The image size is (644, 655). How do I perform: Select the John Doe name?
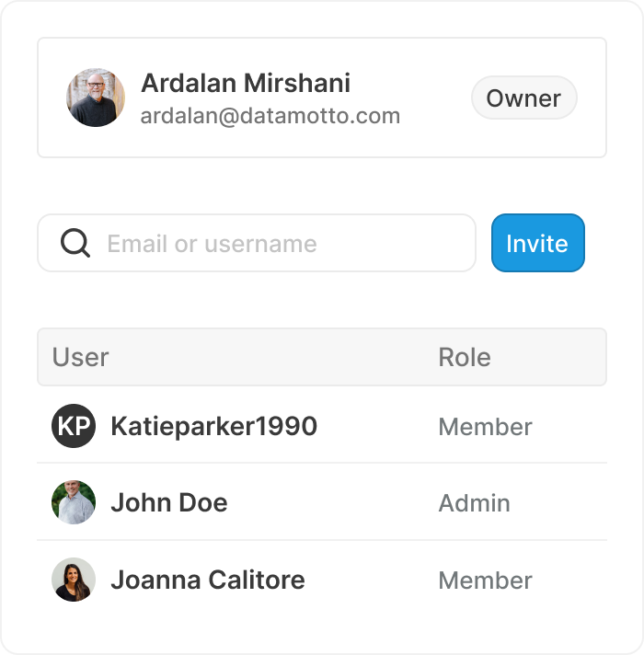168,502
